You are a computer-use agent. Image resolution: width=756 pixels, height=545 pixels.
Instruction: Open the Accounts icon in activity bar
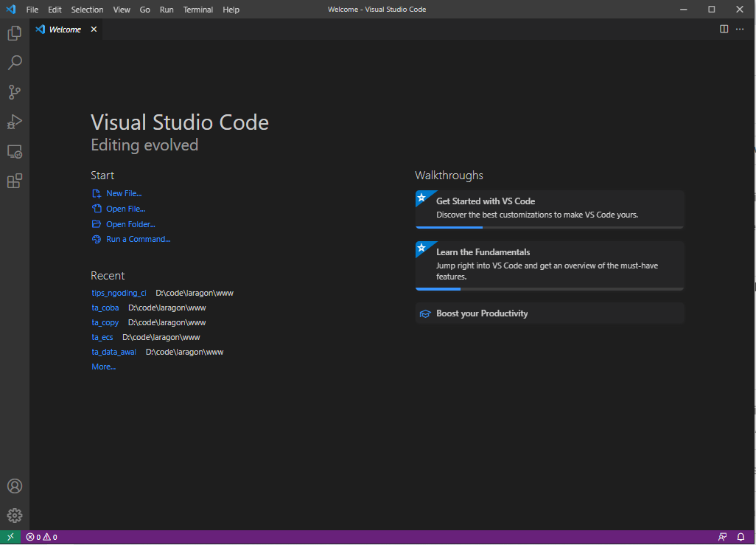click(15, 486)
